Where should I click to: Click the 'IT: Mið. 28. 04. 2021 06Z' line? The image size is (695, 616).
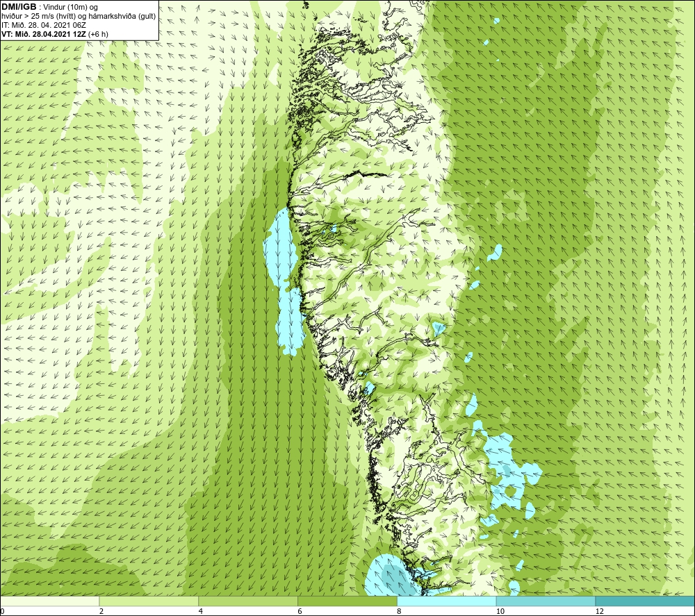pos(43,25)
